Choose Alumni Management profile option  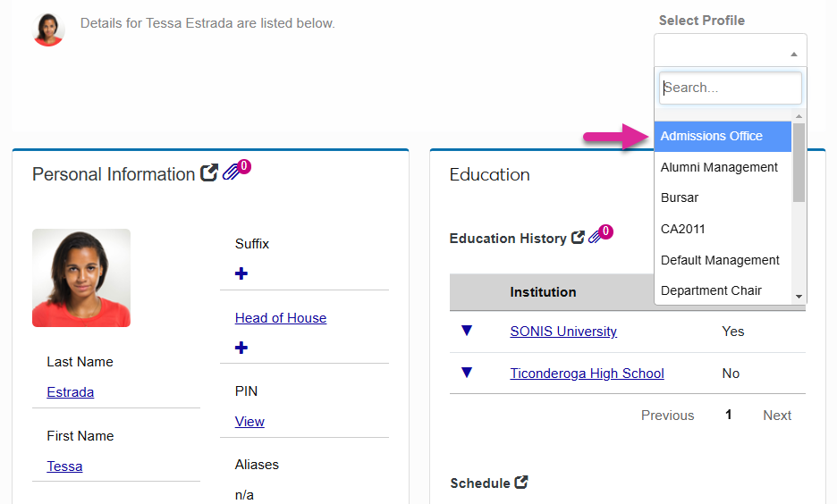pos(719,167)
